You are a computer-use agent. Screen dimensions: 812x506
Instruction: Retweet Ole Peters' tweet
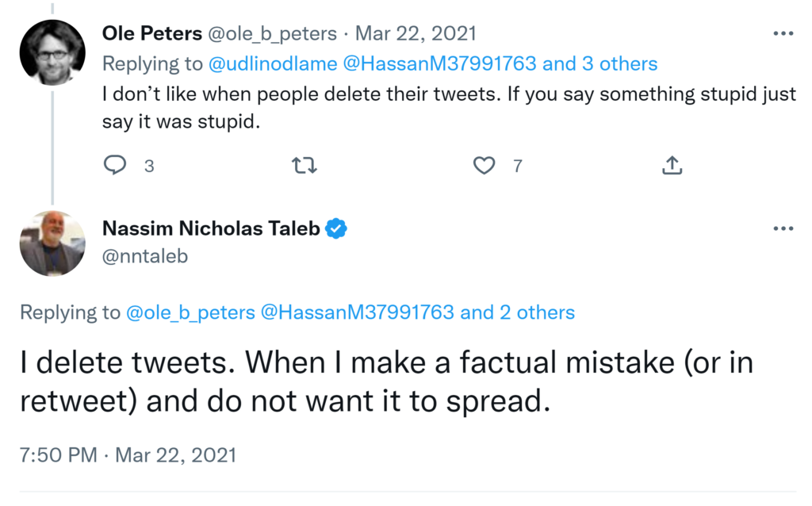(303, 166)
